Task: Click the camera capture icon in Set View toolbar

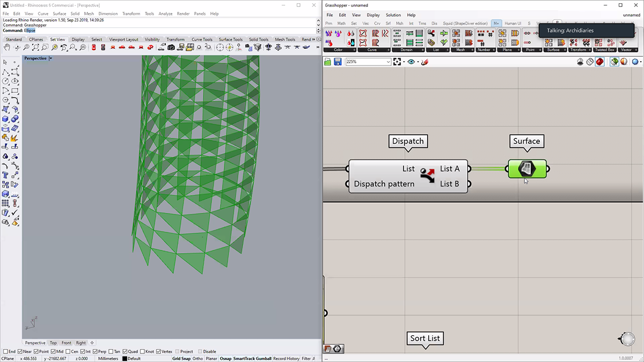Action: click(171, 48)
